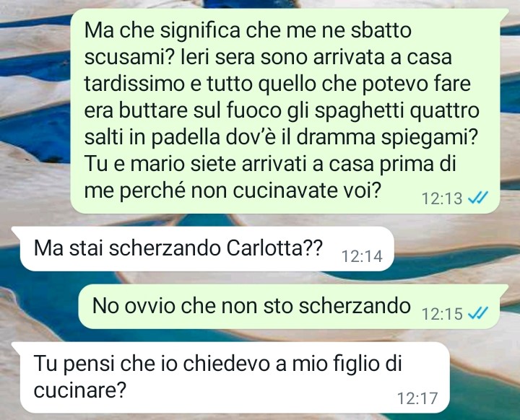Image resolution: width=520 pixels, height=420 pixels.
Task: Tap the blue double-check beside 12:13
Action: [478, 198]
